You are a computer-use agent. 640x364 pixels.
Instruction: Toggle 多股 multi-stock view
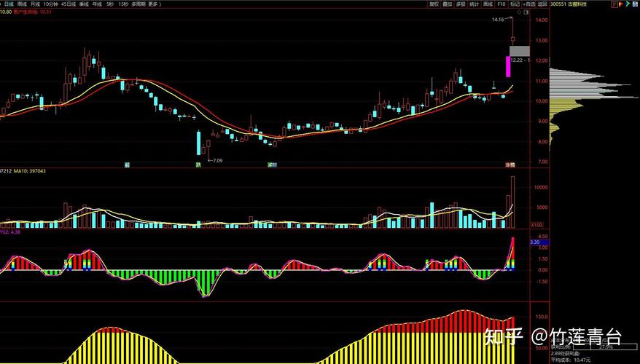(461, 4)
